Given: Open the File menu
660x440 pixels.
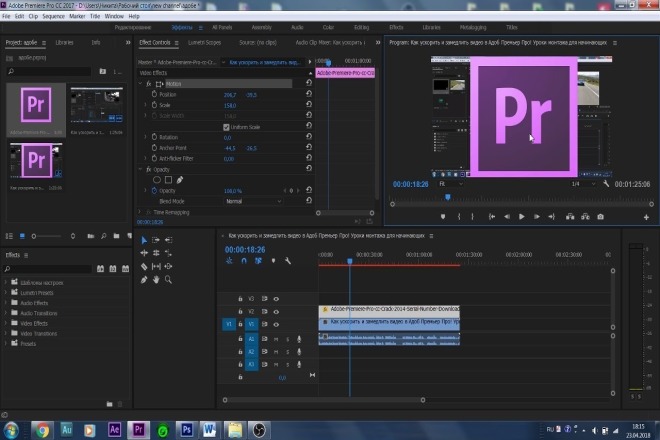Looking at the screenshot, I should [x=6, y=16].
